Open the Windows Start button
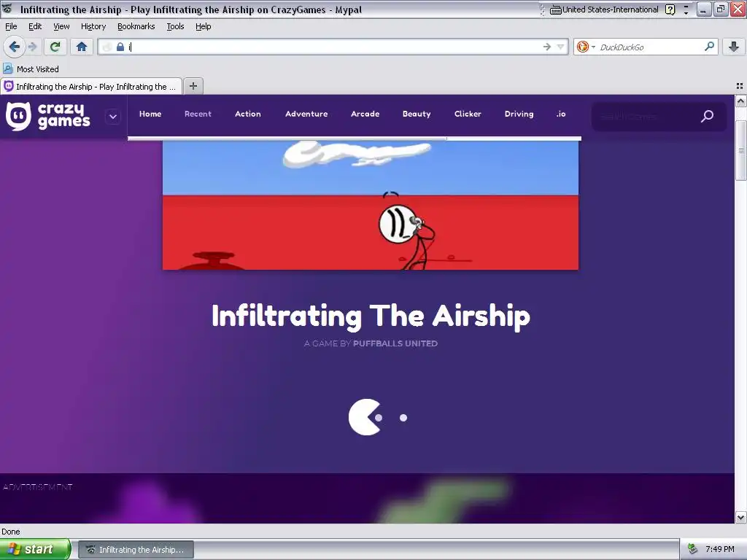Image resolution: width=747 pixels, height=560 pixels. click(x=35, y=549)
